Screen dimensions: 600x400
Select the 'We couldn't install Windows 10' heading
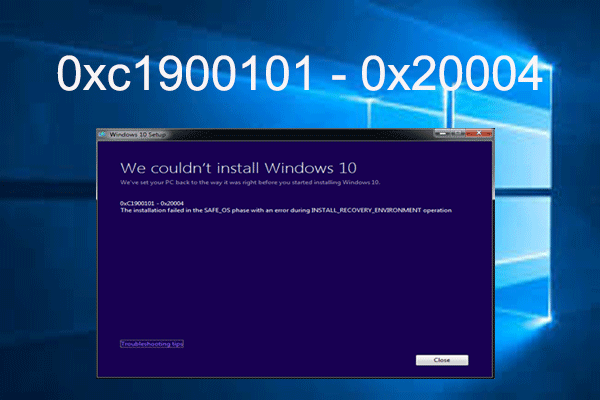[238, 168]
